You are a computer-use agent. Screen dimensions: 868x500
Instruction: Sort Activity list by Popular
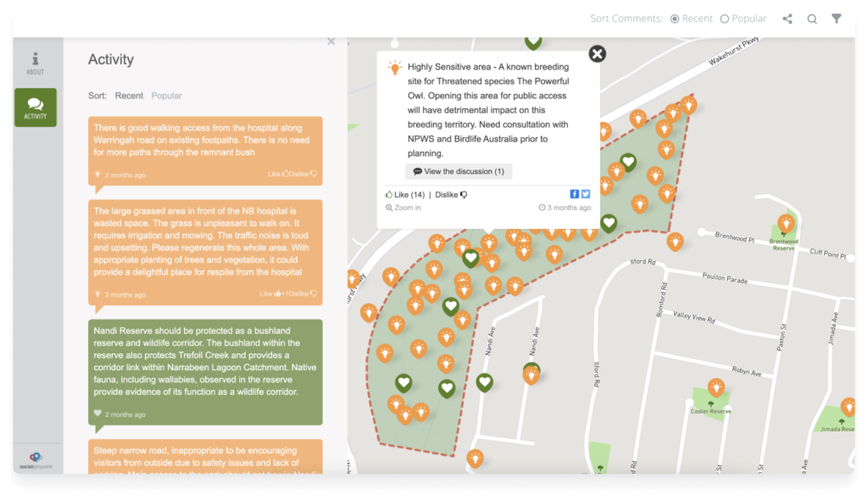point(167,95)
